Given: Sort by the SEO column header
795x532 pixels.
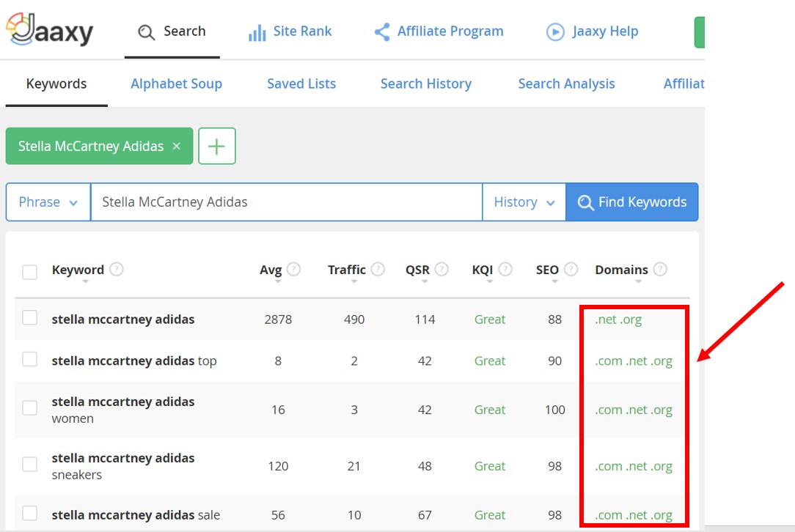Looking at the screenshot, I should [547, 270].
